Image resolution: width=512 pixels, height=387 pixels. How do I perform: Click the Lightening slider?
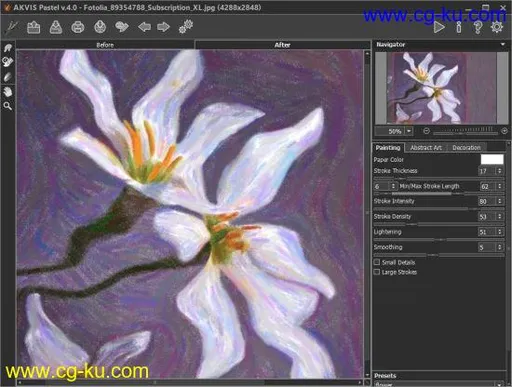click(x=439, y=239)
